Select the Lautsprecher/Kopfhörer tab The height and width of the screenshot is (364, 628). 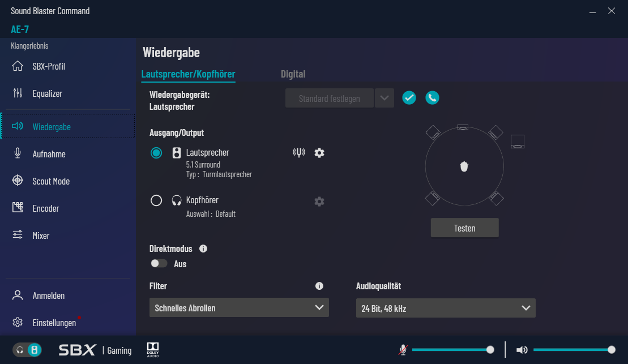(188, 74)
